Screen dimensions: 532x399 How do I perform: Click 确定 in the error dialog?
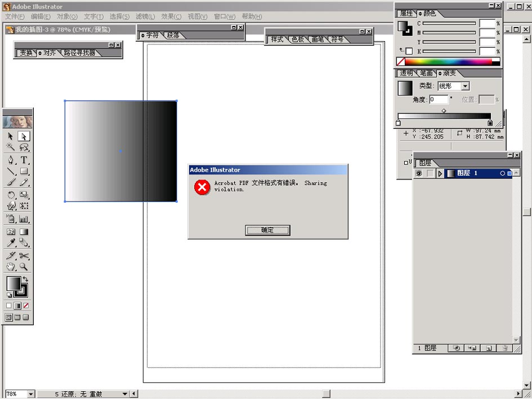coord(267,230)
